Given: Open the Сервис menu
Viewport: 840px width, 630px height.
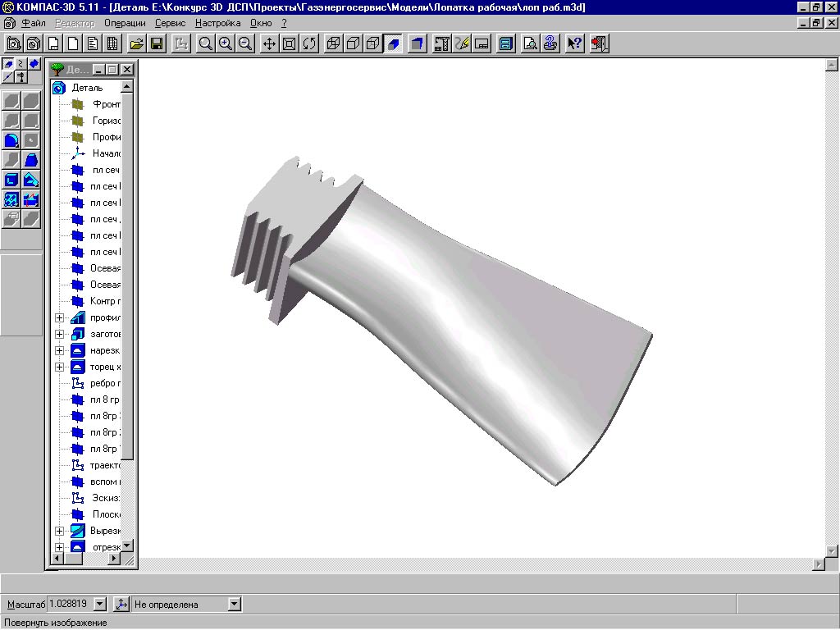Looking at the screenshot, I should tap(170, 23).
